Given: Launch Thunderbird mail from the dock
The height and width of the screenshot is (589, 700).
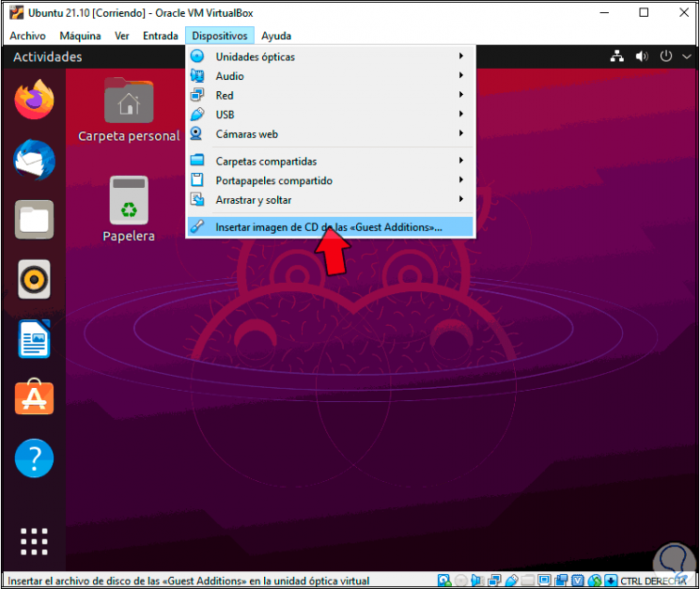Looking at the screenshot, I should point(35,161).
